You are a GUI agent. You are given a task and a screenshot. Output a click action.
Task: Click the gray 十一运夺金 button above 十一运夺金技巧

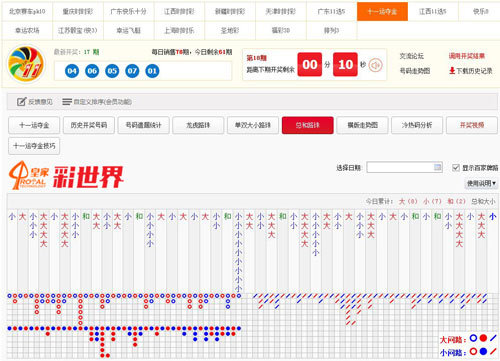click(34, 125)
